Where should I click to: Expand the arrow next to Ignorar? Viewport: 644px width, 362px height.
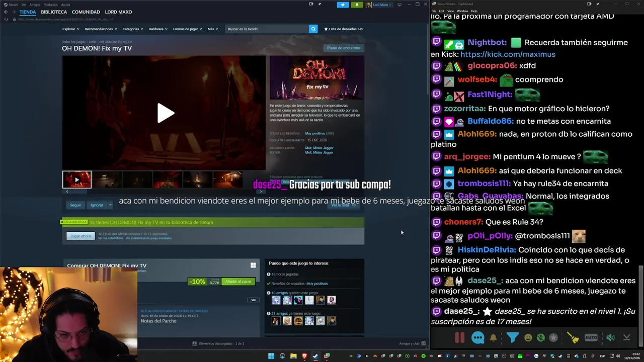point(110,205)
